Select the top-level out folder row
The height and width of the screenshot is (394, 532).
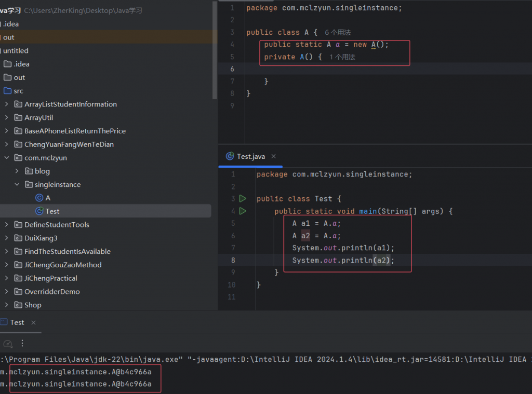coord(109,37)
